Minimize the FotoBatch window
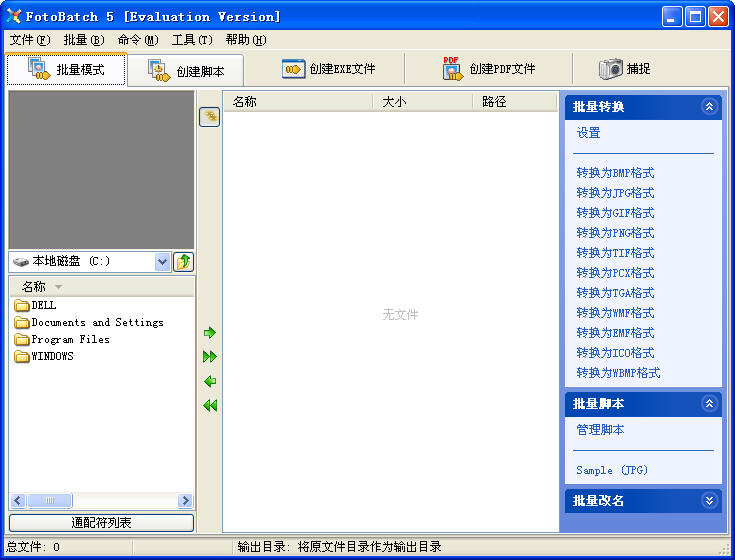This screenshot has width=735, height=560. pos(672,16)
